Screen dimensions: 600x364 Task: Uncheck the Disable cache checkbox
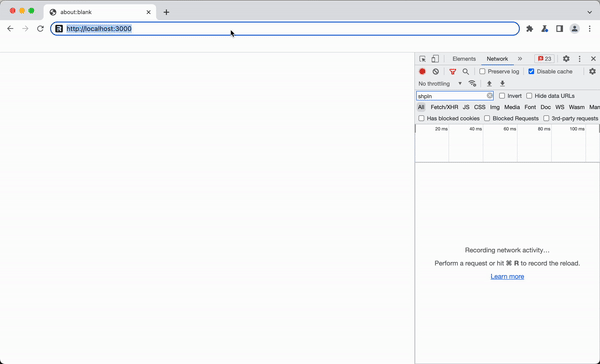tap(531, 72)
